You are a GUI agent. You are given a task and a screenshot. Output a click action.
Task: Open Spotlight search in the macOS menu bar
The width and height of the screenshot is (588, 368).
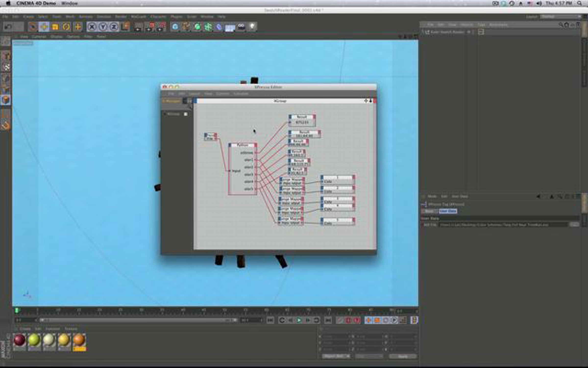click(x=580, y=3)
